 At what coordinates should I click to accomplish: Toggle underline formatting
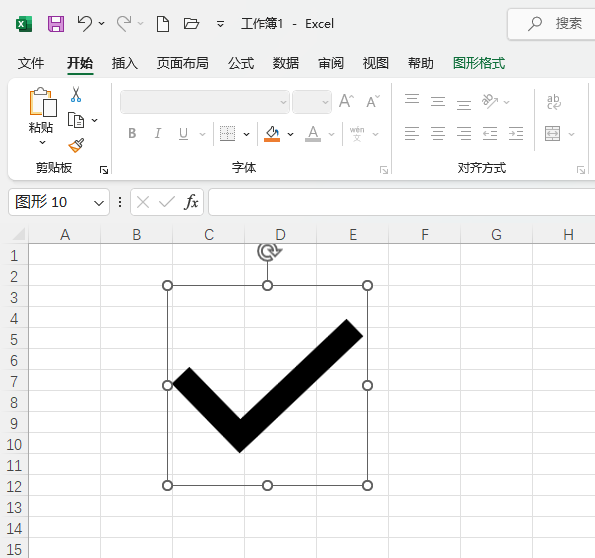(x=183, y=134)
